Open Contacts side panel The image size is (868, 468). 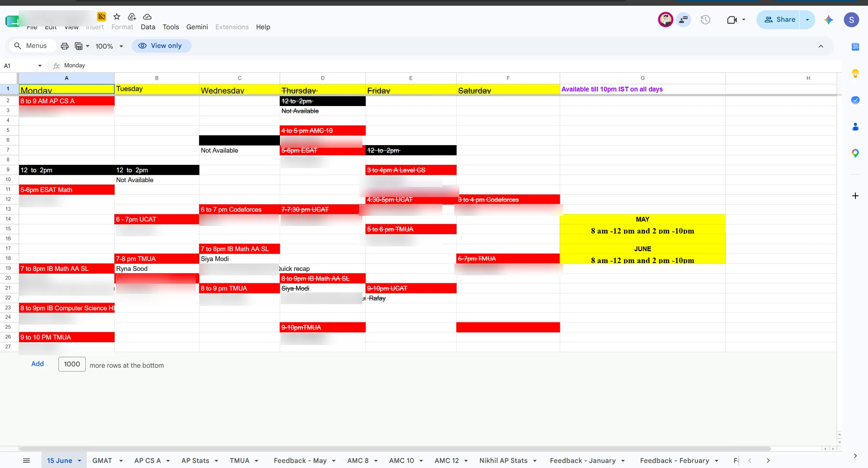[855, 127]
